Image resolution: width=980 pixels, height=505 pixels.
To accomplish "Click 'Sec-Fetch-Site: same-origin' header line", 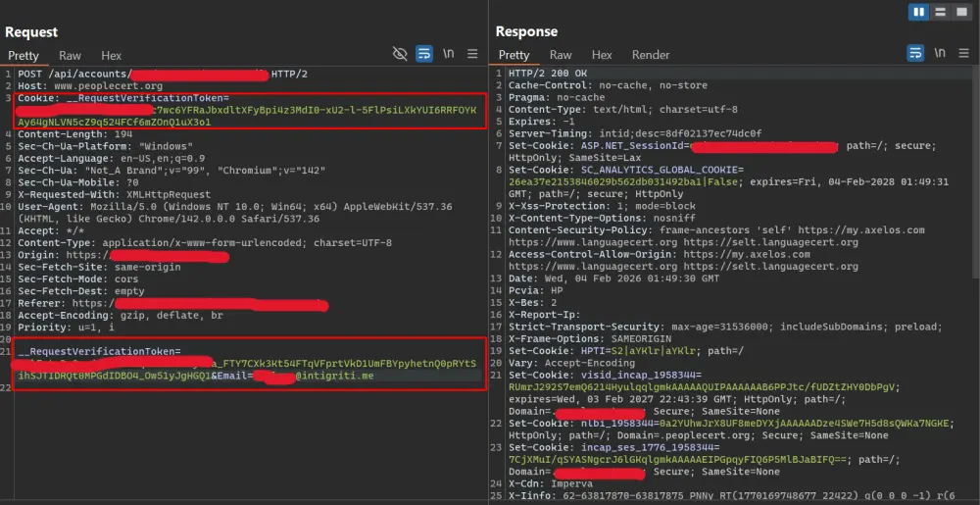I will pos(99,267).
